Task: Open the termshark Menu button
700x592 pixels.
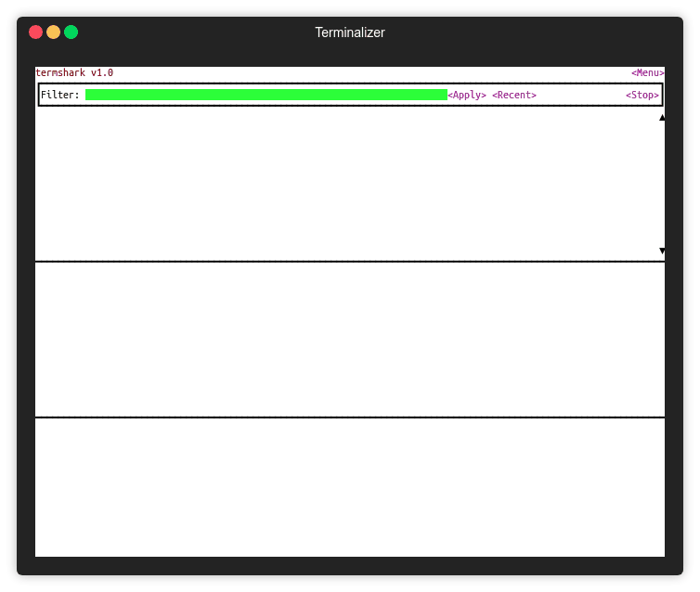Action: point(647,72)
